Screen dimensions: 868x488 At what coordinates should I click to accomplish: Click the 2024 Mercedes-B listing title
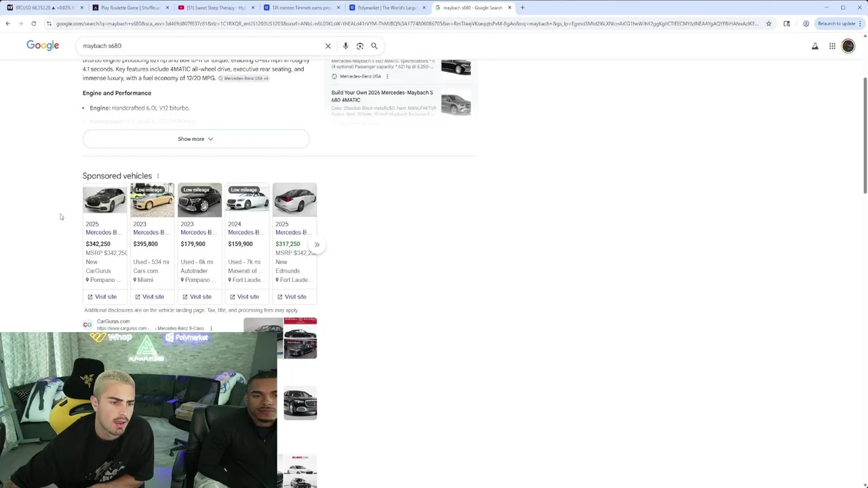click(x=245, y=228)
